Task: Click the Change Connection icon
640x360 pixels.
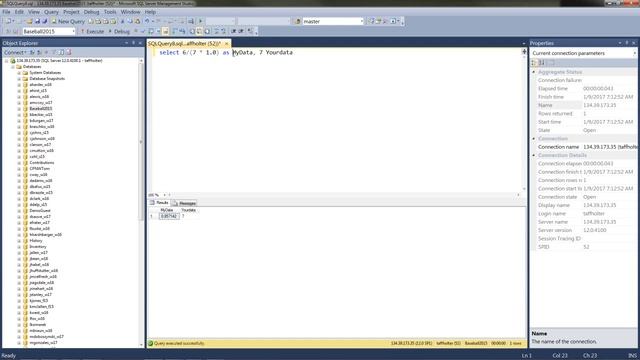Action: [16, 31]
